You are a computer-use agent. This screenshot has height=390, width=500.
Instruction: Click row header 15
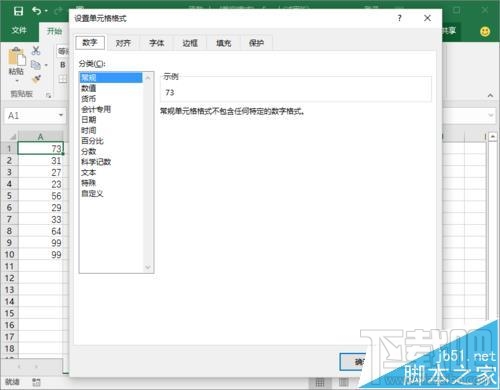tap(9, 313)
